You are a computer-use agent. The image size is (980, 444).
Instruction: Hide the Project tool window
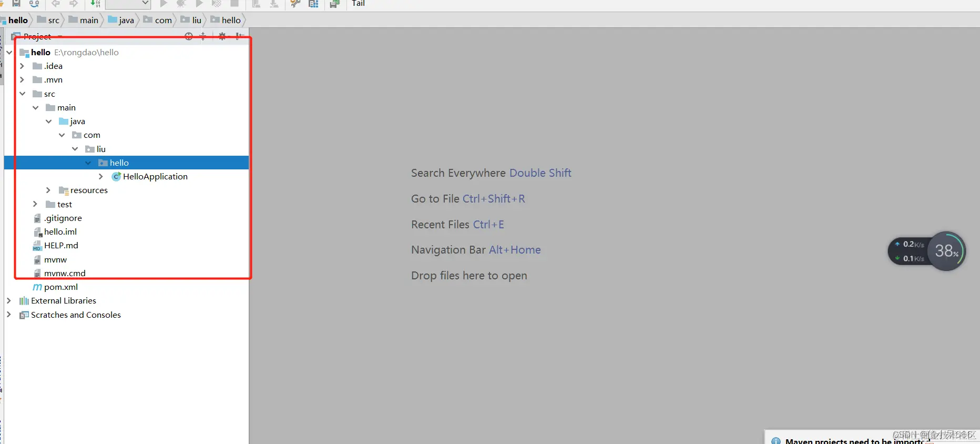[239, 36]
